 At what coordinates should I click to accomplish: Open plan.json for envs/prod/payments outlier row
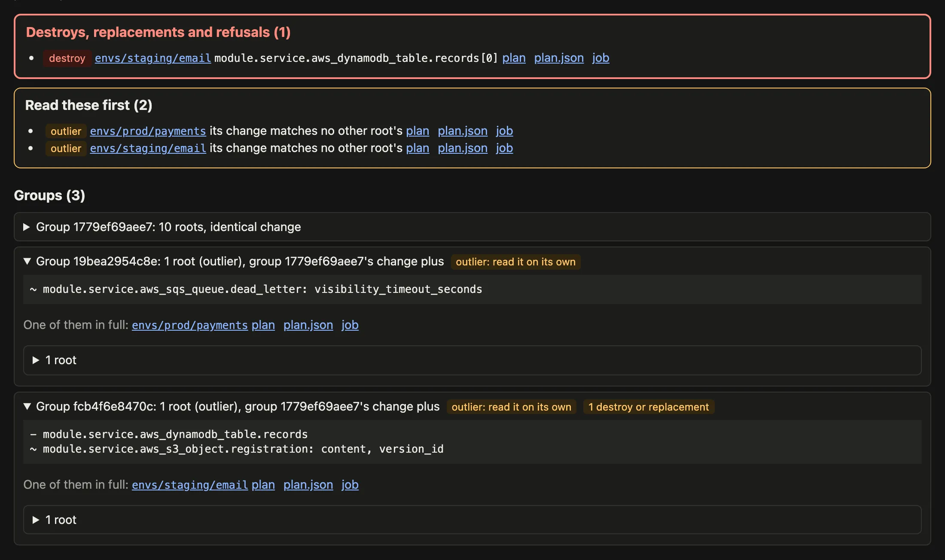(x=463, y=131)
